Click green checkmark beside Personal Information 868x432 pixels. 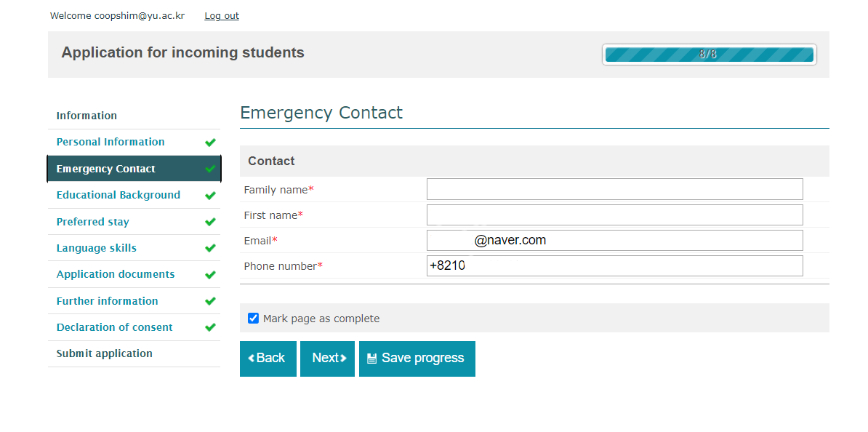tap(211, 143)
